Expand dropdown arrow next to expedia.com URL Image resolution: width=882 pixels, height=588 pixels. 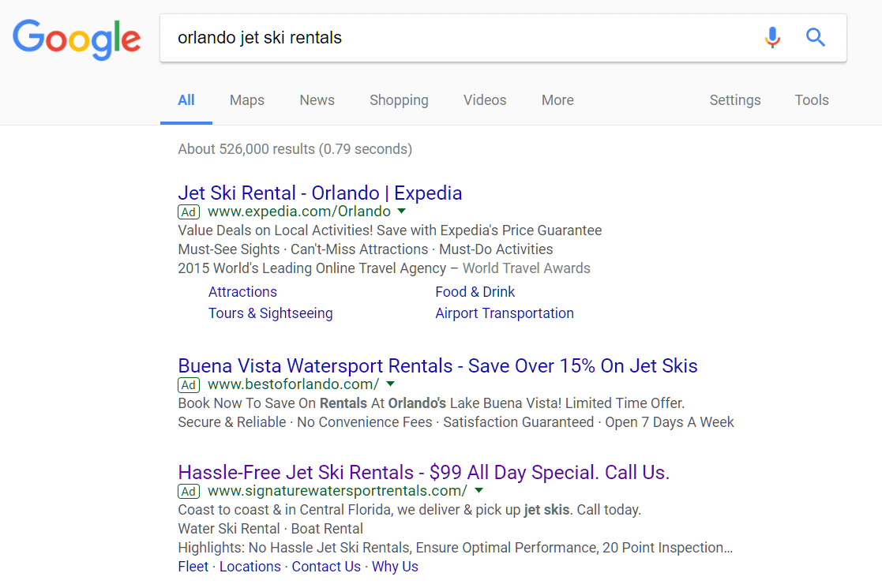(x=402, y=212)
